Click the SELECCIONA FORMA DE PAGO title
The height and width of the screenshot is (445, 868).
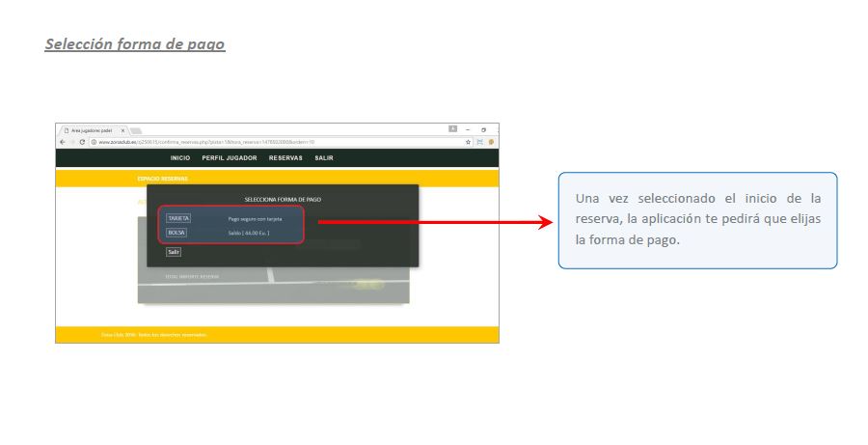(x=283, y=199)
